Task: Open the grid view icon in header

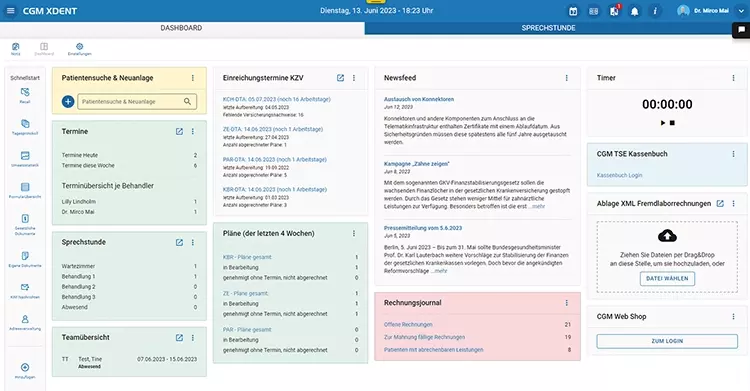Action: coord(594,11)
